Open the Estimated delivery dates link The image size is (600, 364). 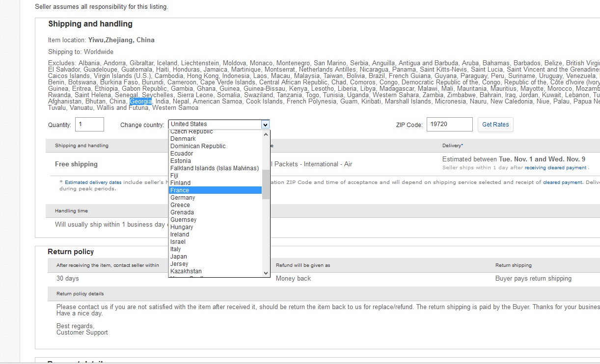coord(93,182)
